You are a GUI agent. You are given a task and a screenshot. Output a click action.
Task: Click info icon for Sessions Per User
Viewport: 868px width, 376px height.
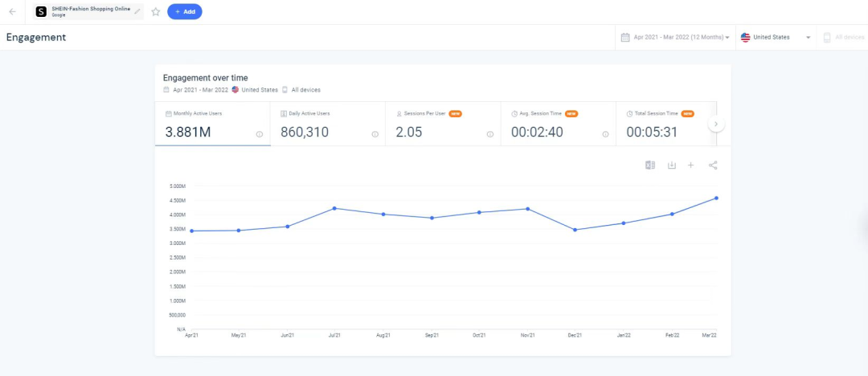[x=490, y=134]
